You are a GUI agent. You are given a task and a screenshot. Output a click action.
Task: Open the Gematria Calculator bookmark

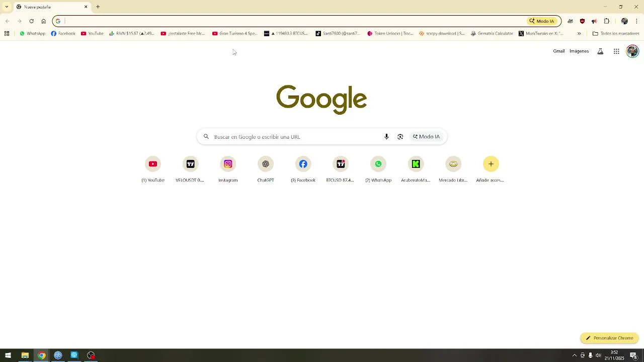(x=492, y=34)
